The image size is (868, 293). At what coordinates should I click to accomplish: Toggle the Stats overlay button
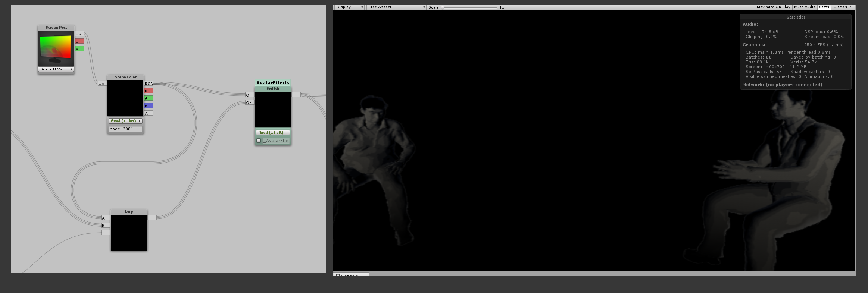824,7
